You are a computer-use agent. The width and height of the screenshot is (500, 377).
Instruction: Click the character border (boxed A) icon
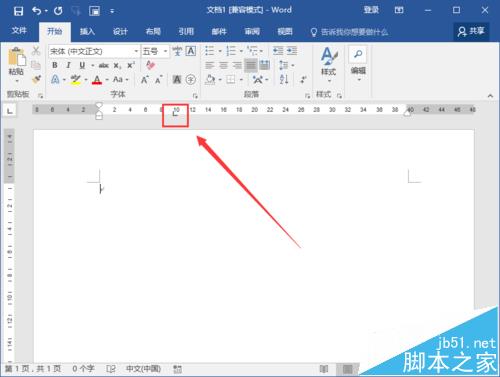191,51
